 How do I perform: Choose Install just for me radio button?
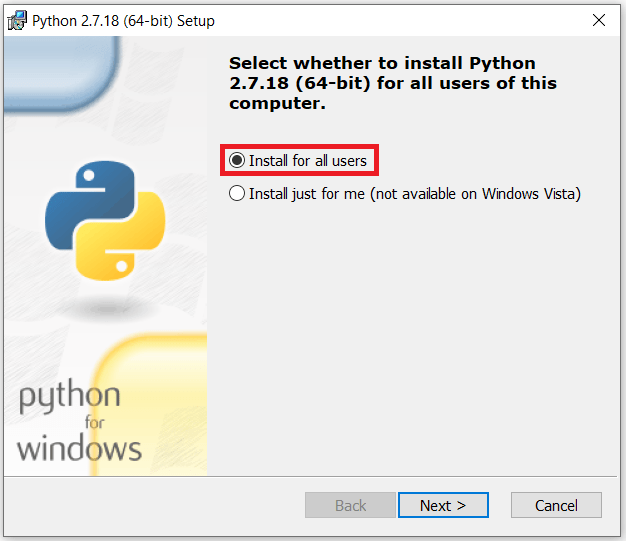[x=237, y=194]
